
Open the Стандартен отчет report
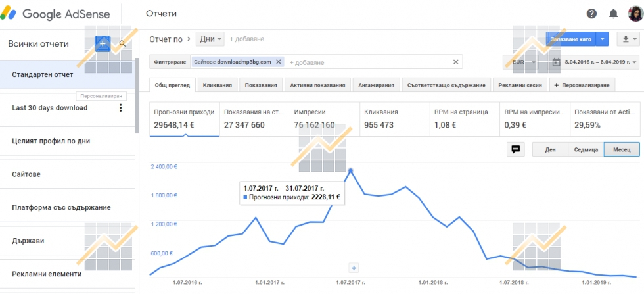67,74
